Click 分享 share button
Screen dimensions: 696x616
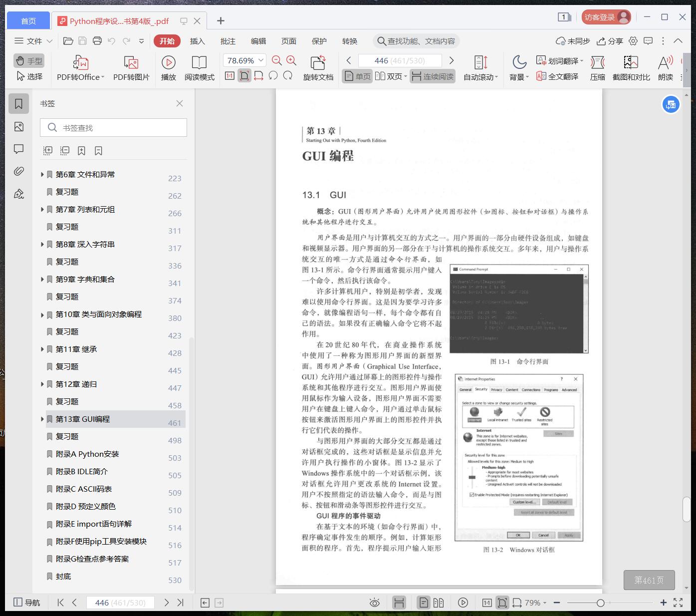coord(610,41)
